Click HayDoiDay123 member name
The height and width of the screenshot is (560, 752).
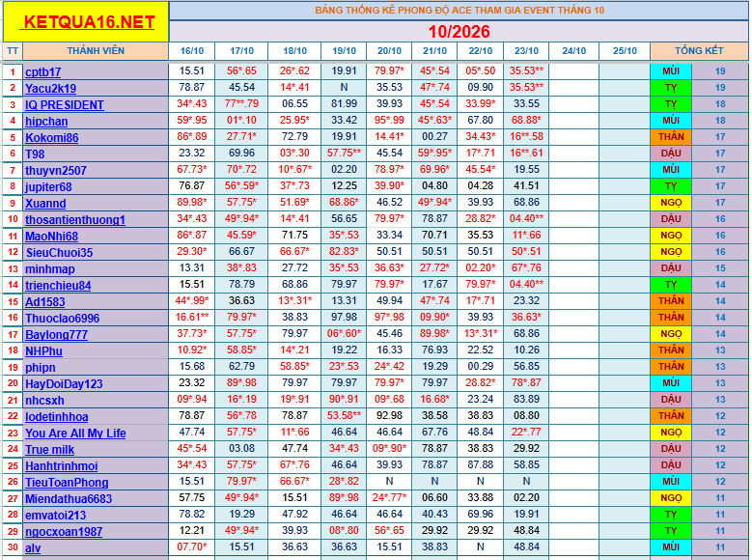click(x=64, y=384)
